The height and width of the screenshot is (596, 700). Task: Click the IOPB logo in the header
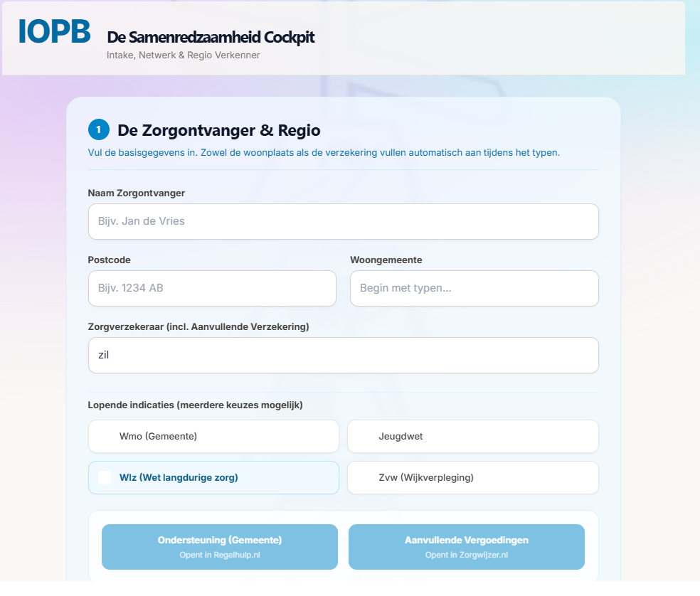[55, 32]
